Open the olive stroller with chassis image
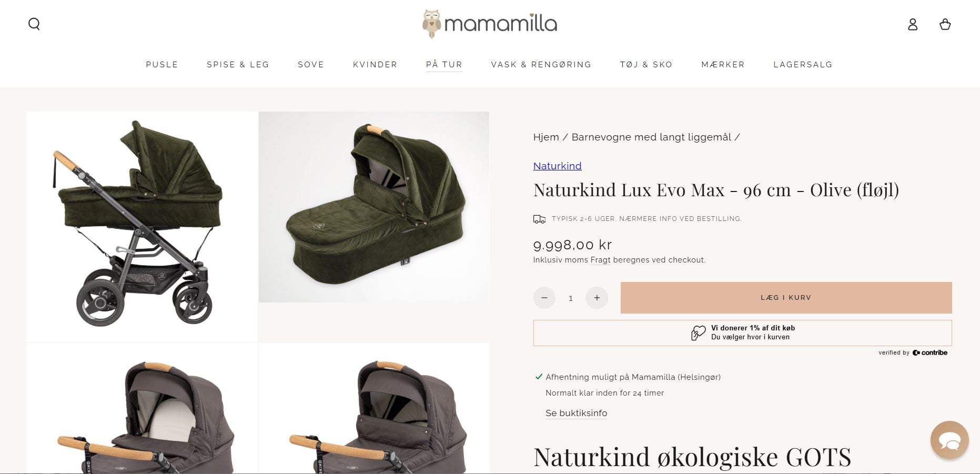 pyautogui.click(x=143, y=227)
